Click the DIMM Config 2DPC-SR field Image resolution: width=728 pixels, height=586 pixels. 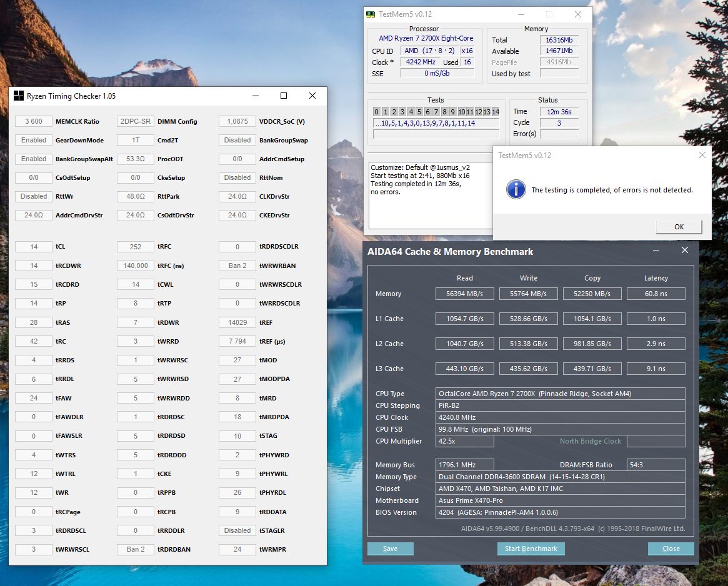pyautogui.click(x=136, y=121)
